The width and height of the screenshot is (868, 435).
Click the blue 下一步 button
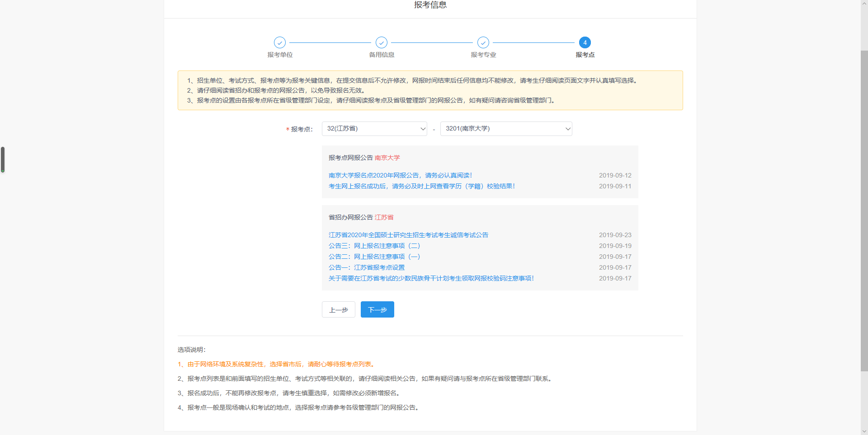tap(377, 309)
